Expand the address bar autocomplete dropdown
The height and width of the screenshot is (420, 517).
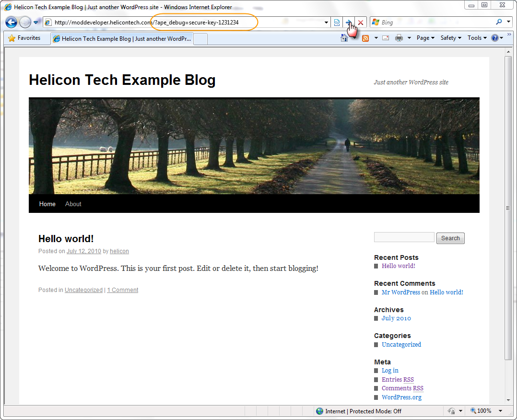326,23
